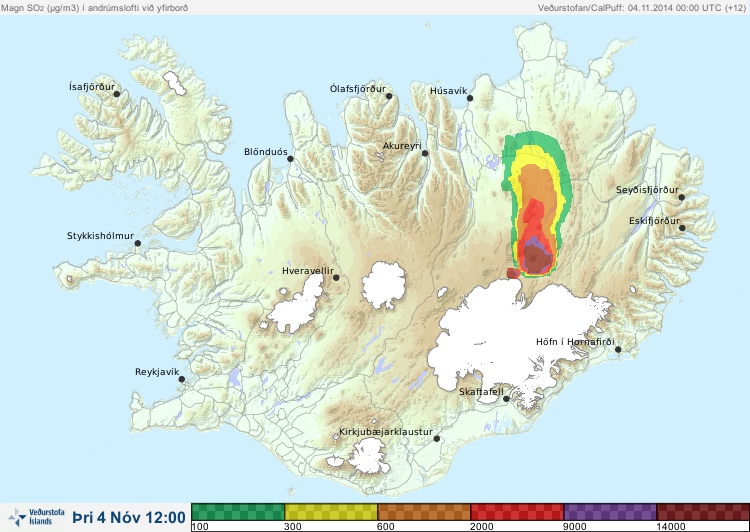This screenshot has width=750, height=532.
Task: Click the legend value '9000'
Action: [575, 527]
